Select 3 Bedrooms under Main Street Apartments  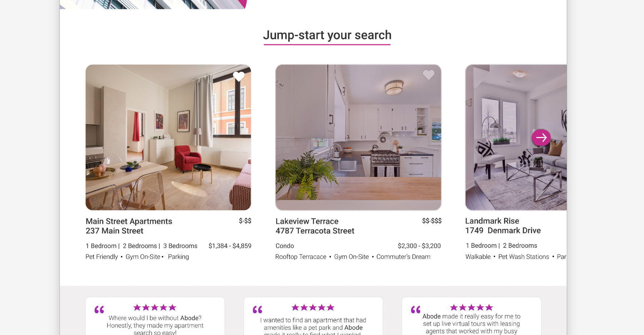[x=180, y=246]
